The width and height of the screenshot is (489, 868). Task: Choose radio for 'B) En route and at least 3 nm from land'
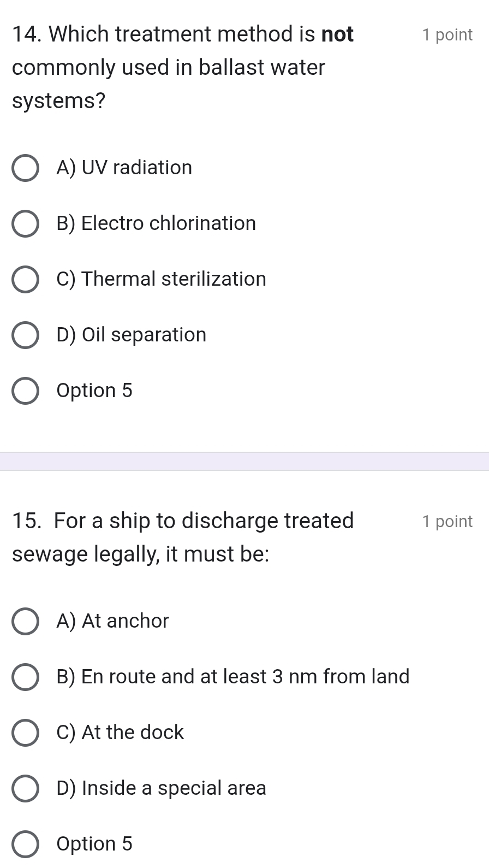[x=25, y=677]
